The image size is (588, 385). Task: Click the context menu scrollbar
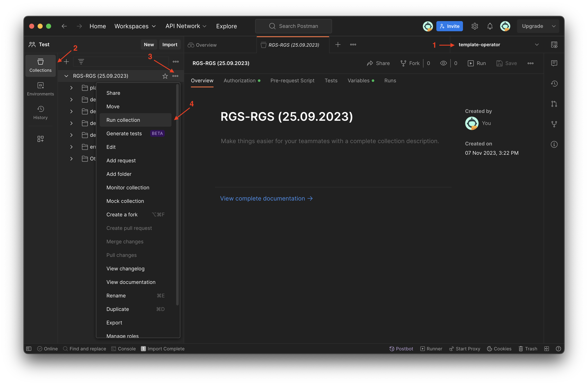[x=177, y=195]
